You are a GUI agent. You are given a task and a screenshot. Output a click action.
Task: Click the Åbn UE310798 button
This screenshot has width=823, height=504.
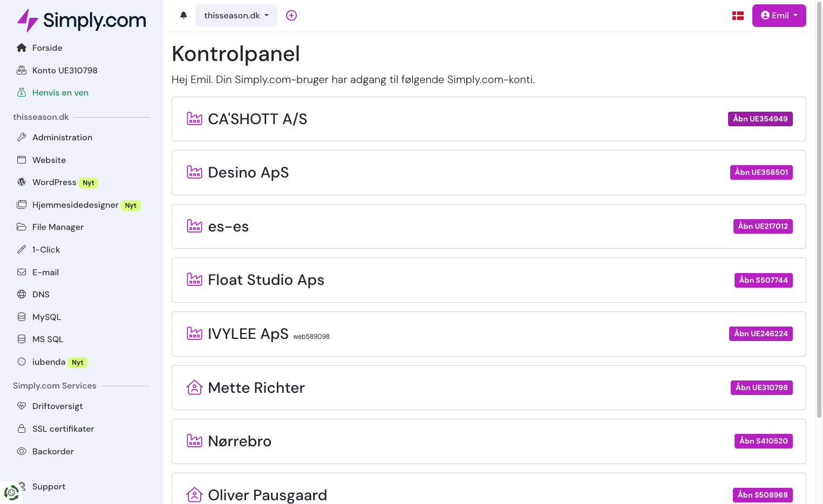761,387
